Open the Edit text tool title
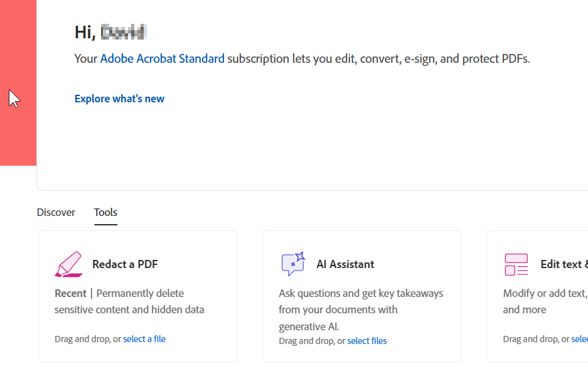This screenshot has width=588, height=366. pos(564,264)
